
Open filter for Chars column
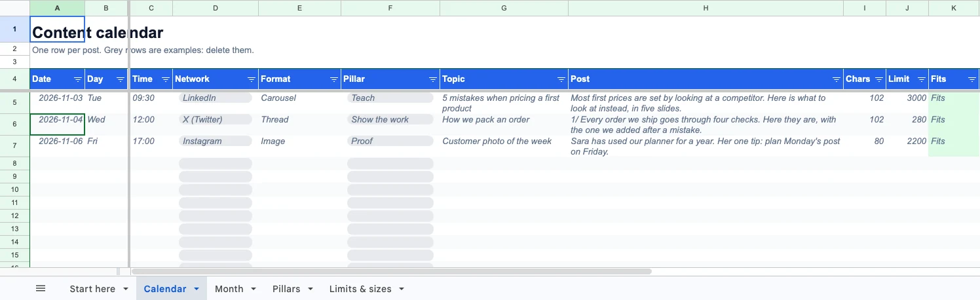[879, 79]
